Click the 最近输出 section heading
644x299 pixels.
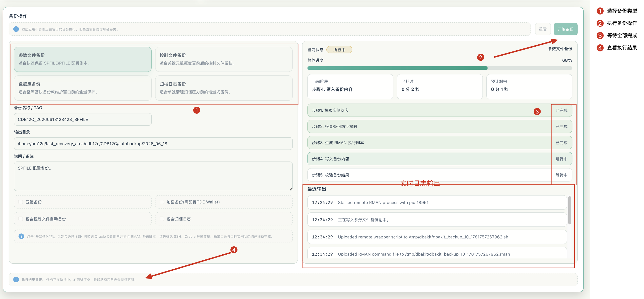point(317,189)
